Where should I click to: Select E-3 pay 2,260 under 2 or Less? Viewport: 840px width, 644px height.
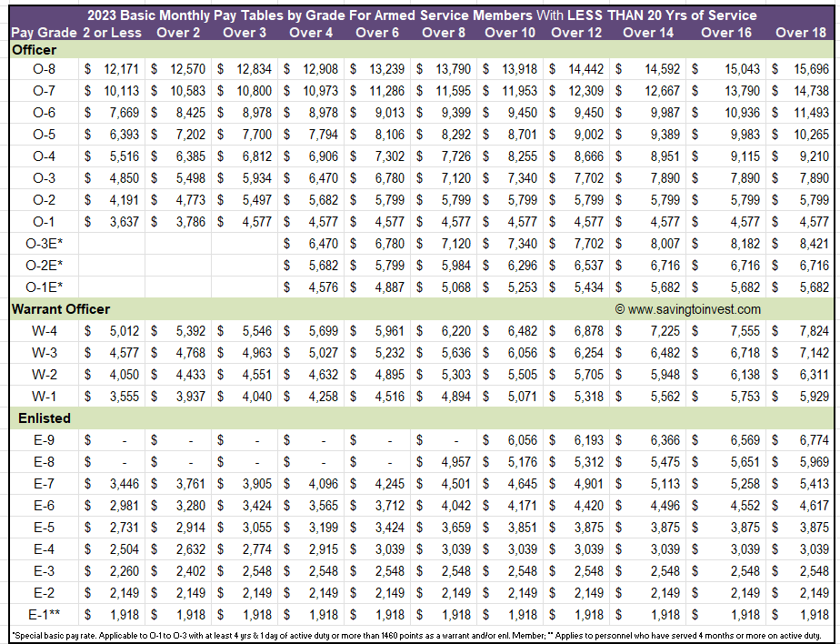coord(125,571)
